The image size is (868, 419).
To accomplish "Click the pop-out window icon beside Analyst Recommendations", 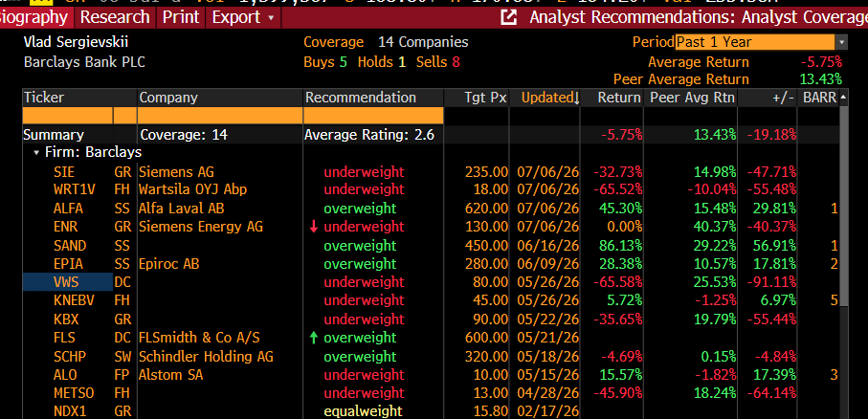I will (508, 17).
